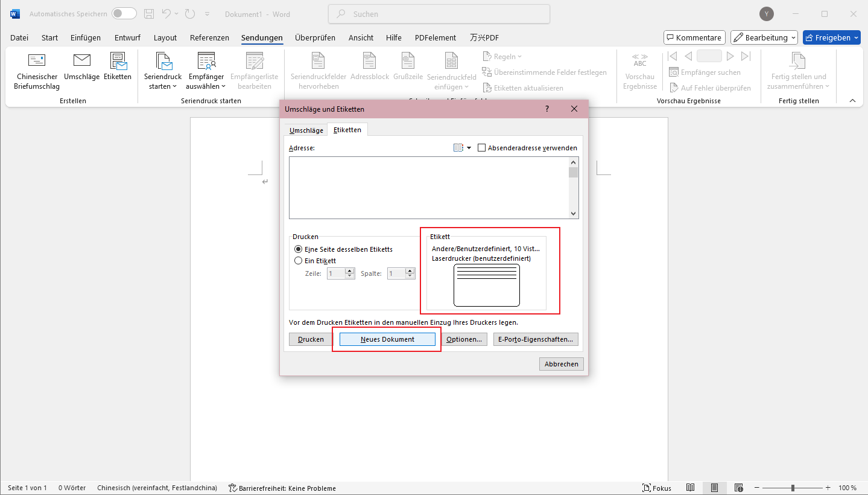Enable Absenderadresse verwenden checkbox
868x495 pixels.
pos(481,148)
